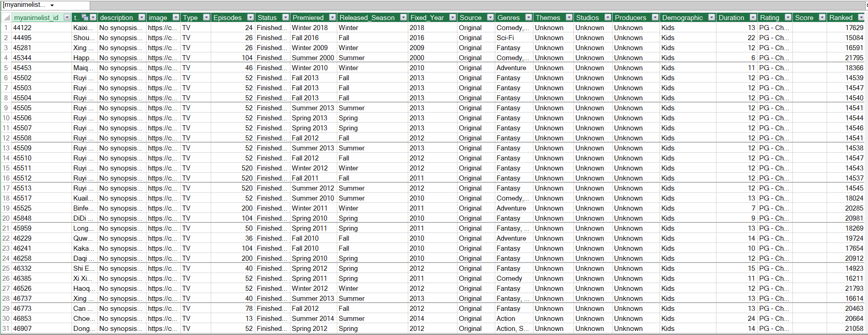The width and height of the screenshot is (868, 335).
Task: Select the myanimelist_id column header
Action: [36, 17]
